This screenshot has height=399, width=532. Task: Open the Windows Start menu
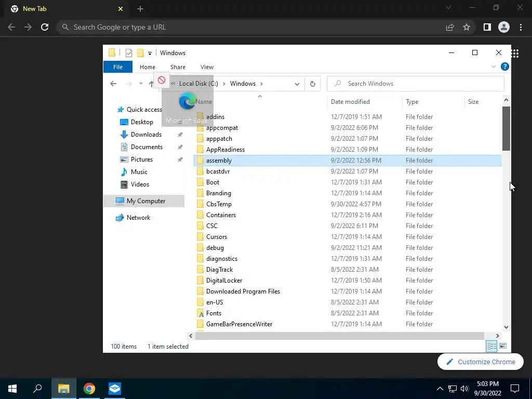[x=12, y=389]
